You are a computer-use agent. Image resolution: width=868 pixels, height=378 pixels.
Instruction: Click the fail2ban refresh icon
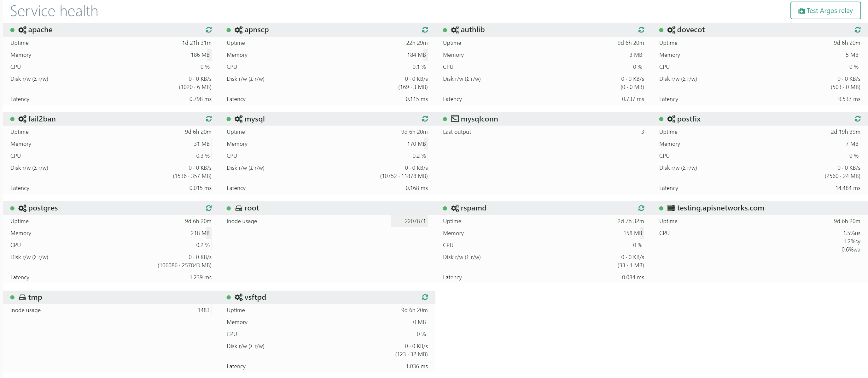click(x=209, y=119)
